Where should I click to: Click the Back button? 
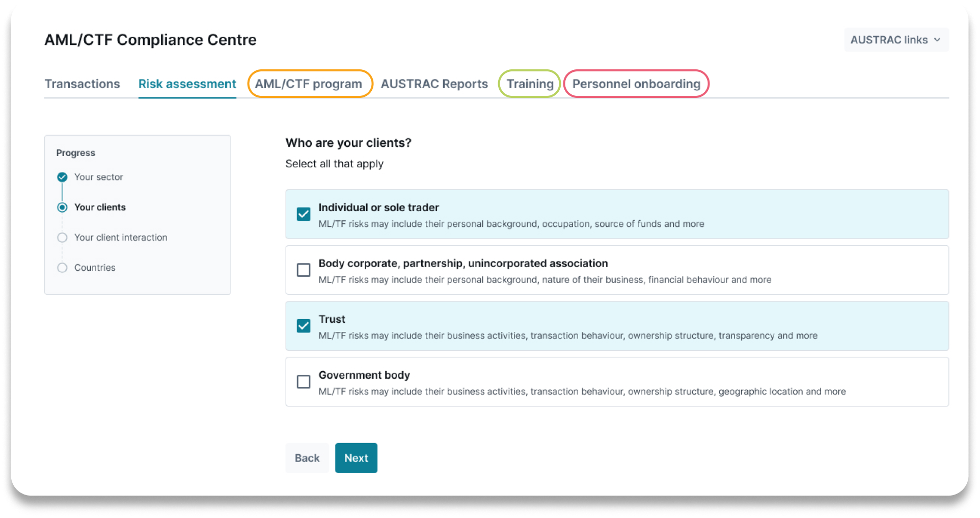click(x=307, y=458)
